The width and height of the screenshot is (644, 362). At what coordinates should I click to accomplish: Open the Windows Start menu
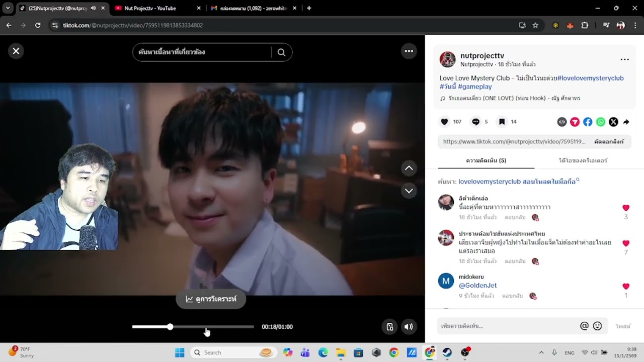point(180,352)
